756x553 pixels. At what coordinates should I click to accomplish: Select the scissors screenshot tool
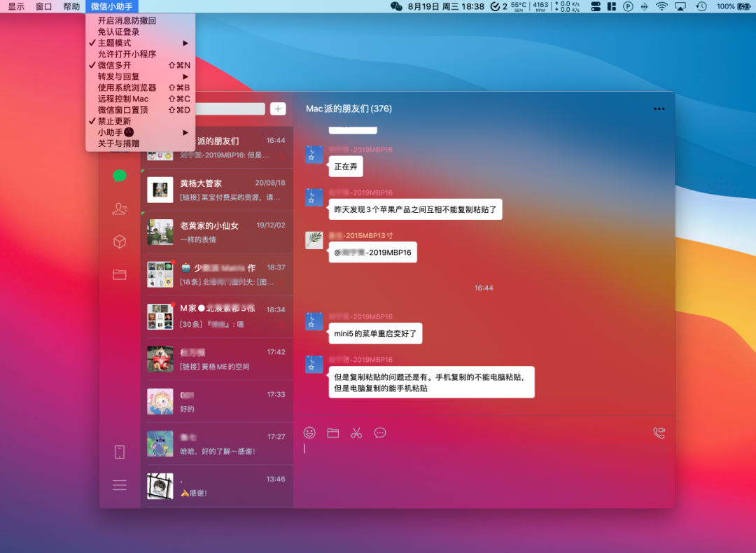pos(356,433)
